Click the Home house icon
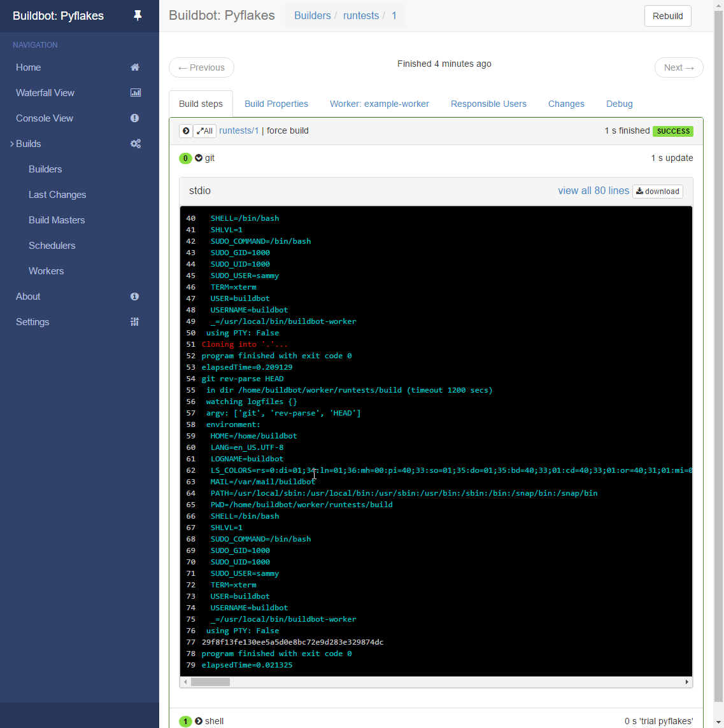Image resolution: width=724 pixels, height=728 pixels. [135, 67]
